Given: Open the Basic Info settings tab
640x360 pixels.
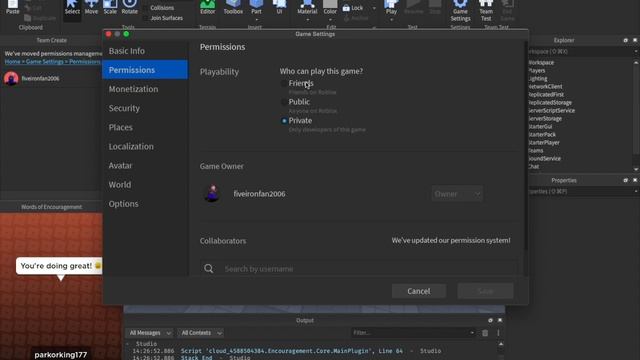Looking at the screenshot, I should pyautogui.click(x=145, y=51).
